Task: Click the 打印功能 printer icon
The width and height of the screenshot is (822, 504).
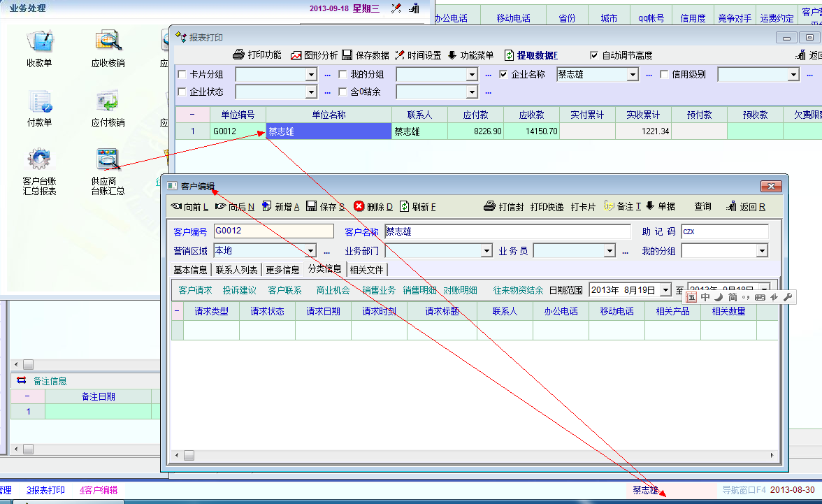Action: pyautogui.click(x=239, y=55)
